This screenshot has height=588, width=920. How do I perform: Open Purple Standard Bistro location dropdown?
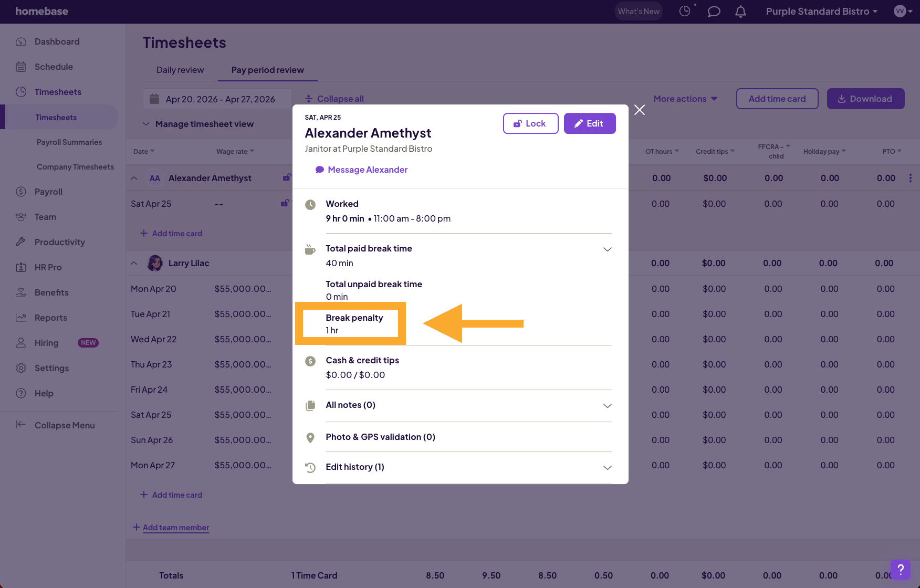tap(822, 11)
